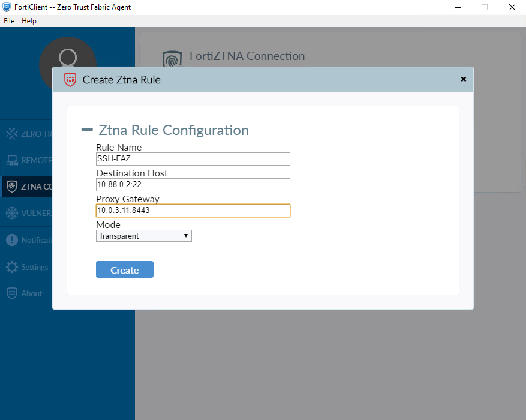Viewport: 526px width, 420px height.
Task: Click the Remote Access sidebar icon
Action: (12, 160)
